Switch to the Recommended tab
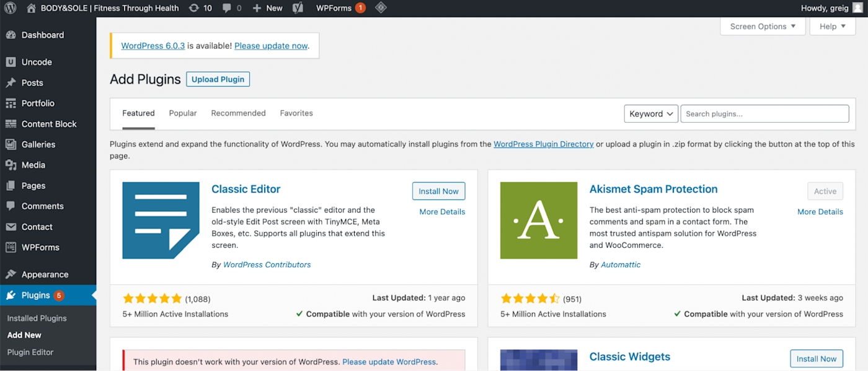This screenshot has height=371, width=868. tap(238, 113)
